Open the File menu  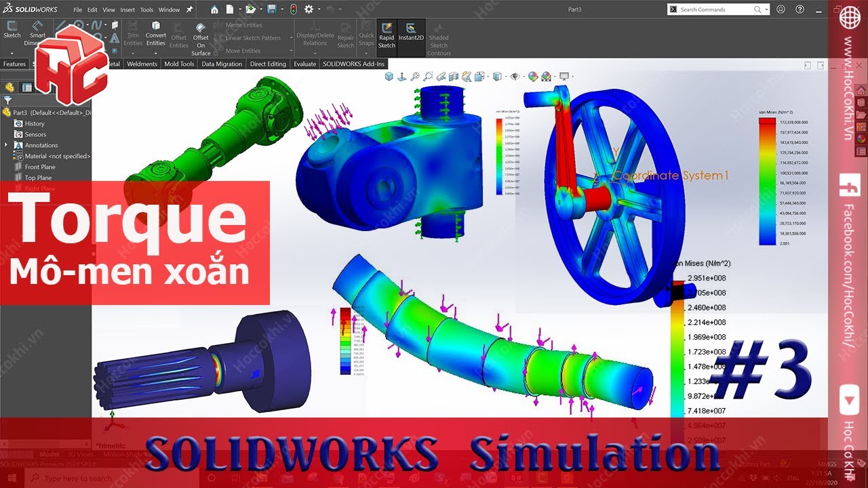(77, 10)
